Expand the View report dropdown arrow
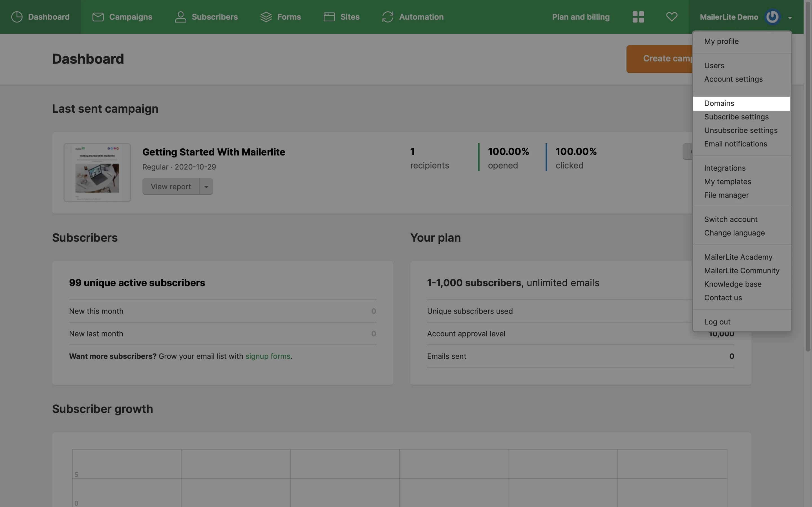The image size is (812, 507). pos(206,187)
